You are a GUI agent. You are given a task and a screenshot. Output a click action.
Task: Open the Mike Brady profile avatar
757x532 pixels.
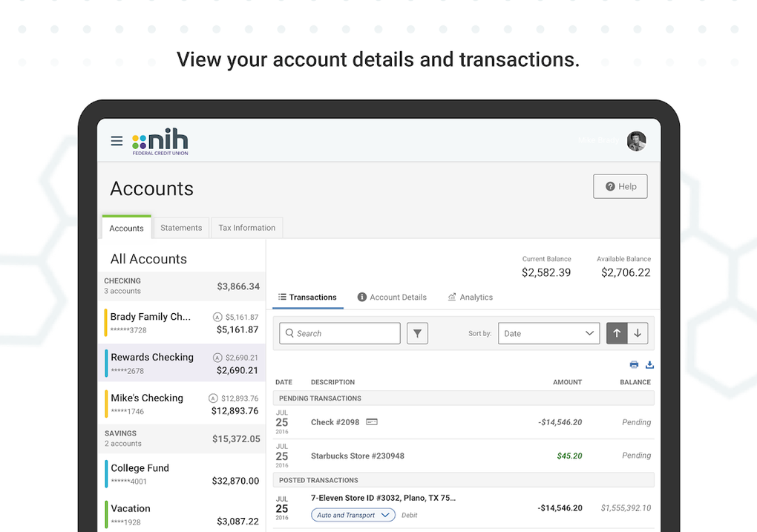point(636,141)
